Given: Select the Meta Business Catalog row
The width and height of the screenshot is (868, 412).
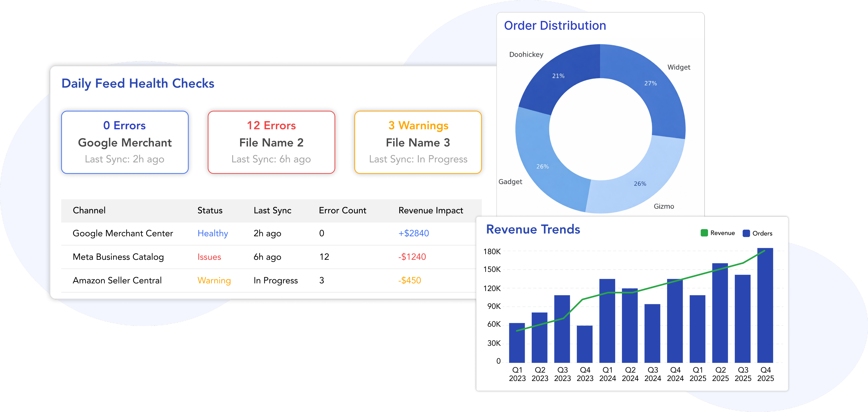Looking at the screenshot, I should click(x=118, y=257).
